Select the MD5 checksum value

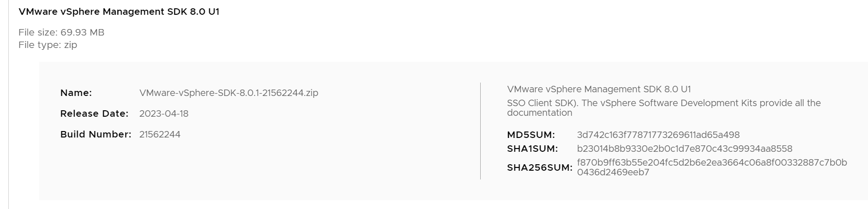pos(658,135)
